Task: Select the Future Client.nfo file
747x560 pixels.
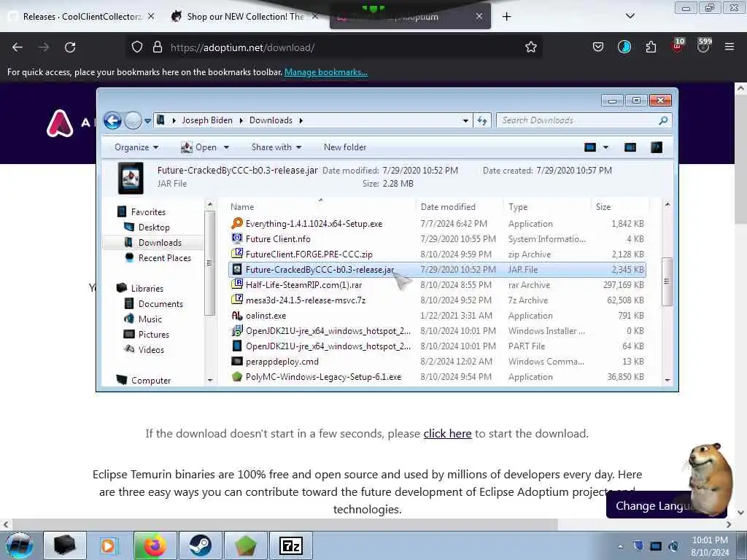Action: (438, 239)
